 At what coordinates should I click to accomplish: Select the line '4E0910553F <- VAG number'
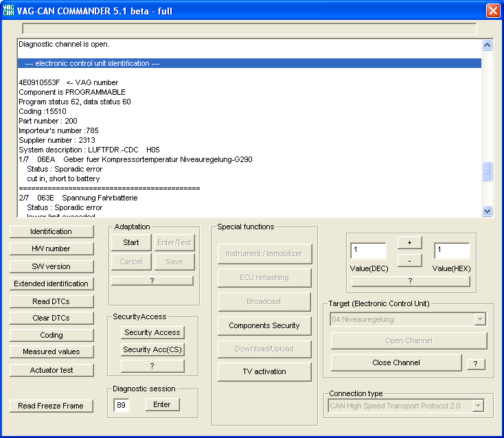[x=249, y=82]
